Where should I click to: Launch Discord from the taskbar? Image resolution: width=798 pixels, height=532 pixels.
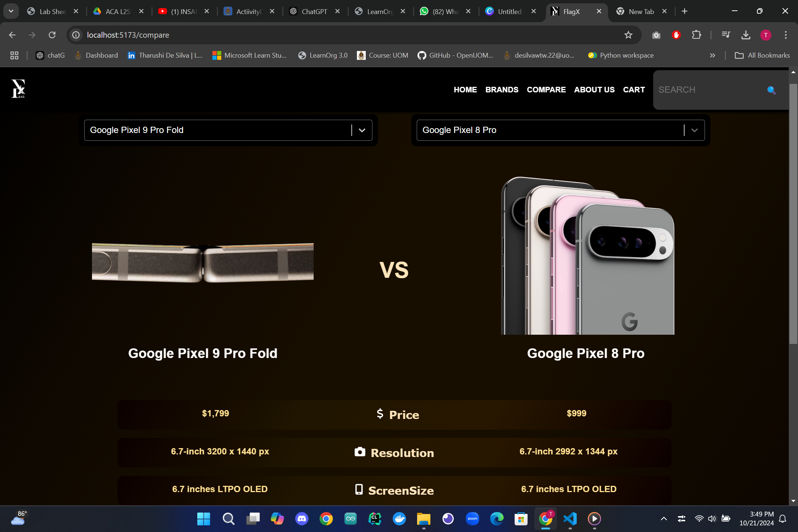(x=301, y=519)
